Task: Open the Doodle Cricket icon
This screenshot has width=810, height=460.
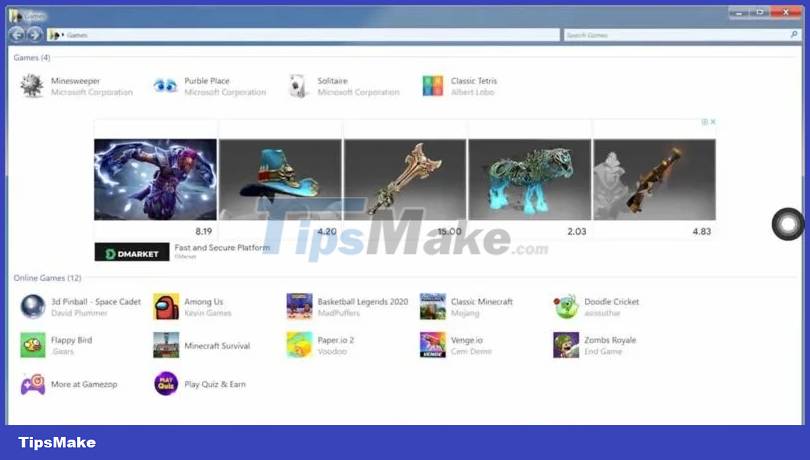Action: [x=566, y=306]
